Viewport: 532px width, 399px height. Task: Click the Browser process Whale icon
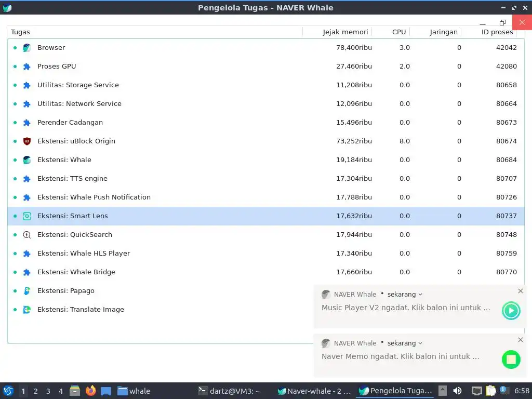point(27,48)
